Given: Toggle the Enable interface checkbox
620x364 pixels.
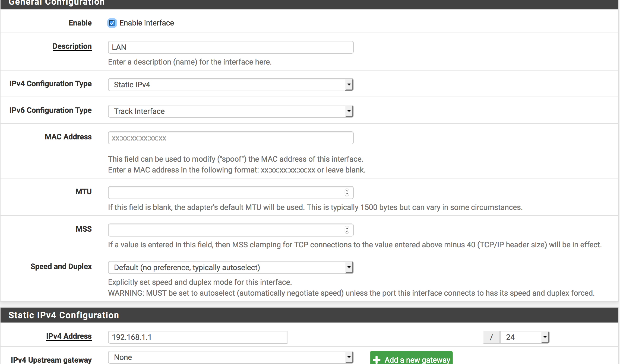Looking at the screenshot, I should coord(112,23).
